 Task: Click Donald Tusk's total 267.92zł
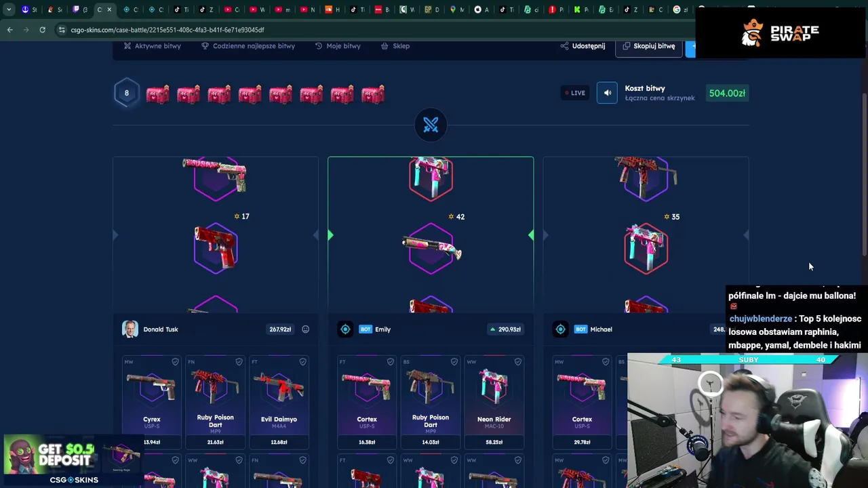coord(280,329)
